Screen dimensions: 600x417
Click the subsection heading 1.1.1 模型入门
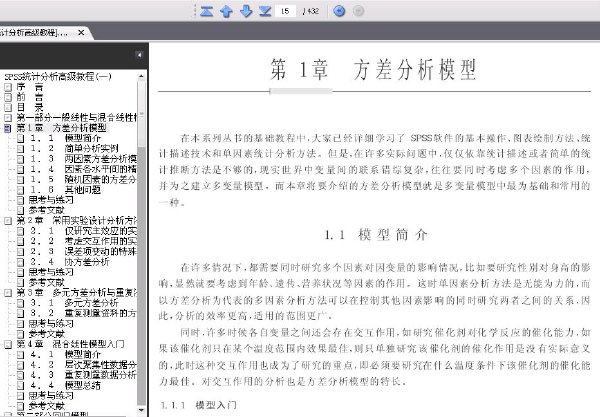pos(199,405)
